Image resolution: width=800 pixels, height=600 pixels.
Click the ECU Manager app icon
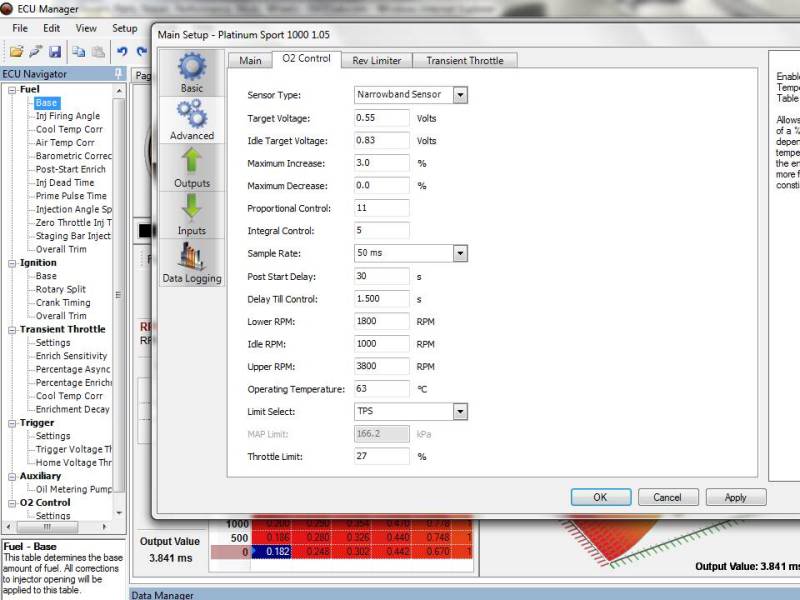click(7, 8)
